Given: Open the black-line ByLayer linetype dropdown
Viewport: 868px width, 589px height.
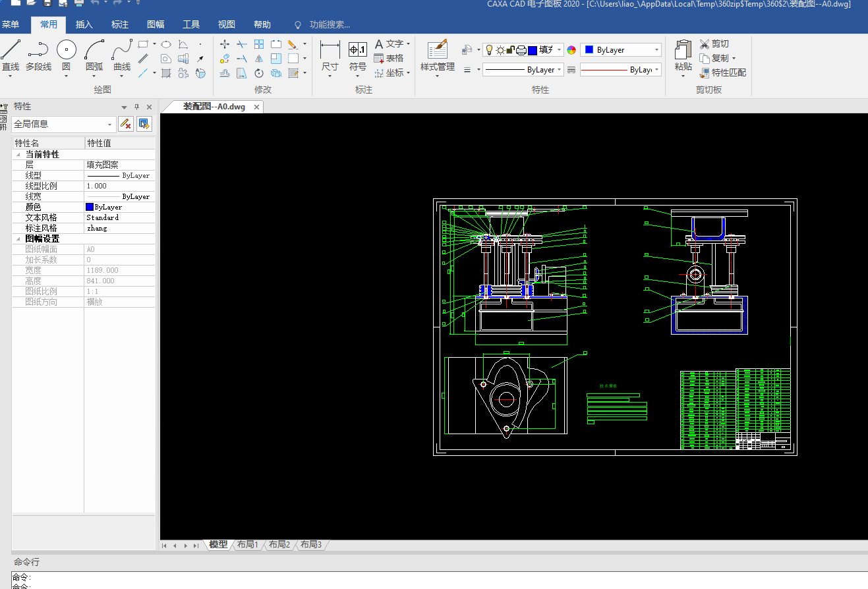Looking at the screenshot, I should coord(523,69).
